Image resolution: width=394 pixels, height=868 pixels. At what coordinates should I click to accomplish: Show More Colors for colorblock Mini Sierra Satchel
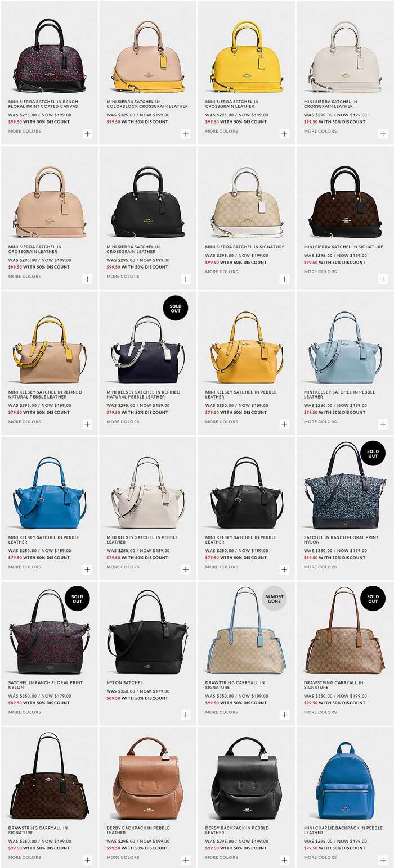(x=123, y=131)
